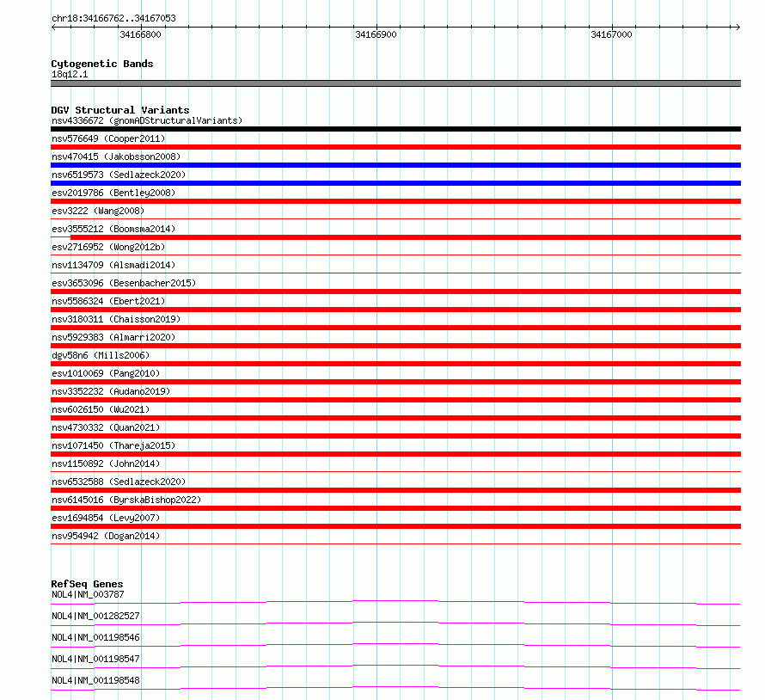Click the esv3555212 (Boomsma2014) label
The width and height of the screenshot is (765, 700).
tap(113, 229)
